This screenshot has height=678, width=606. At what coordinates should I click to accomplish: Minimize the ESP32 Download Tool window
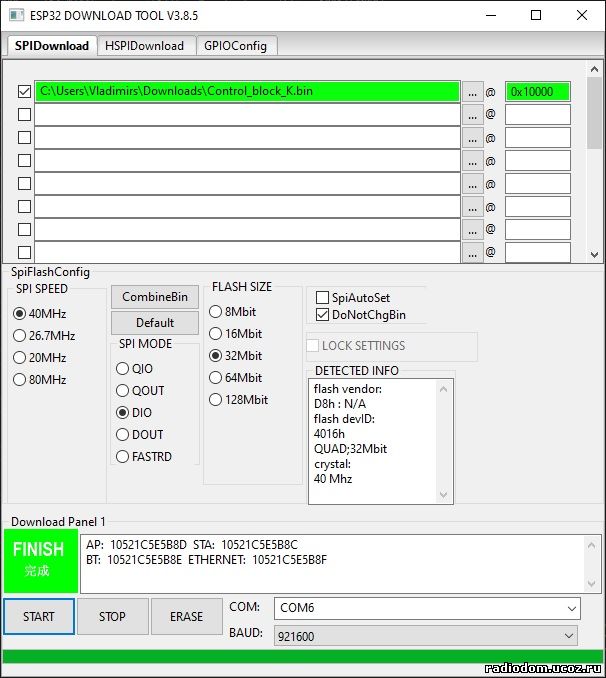tap(491, 15)
